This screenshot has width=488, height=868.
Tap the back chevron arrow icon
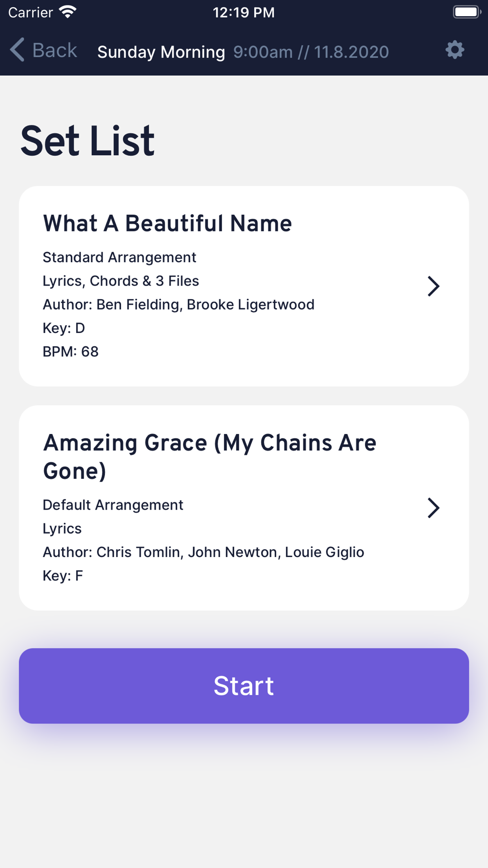17,50
